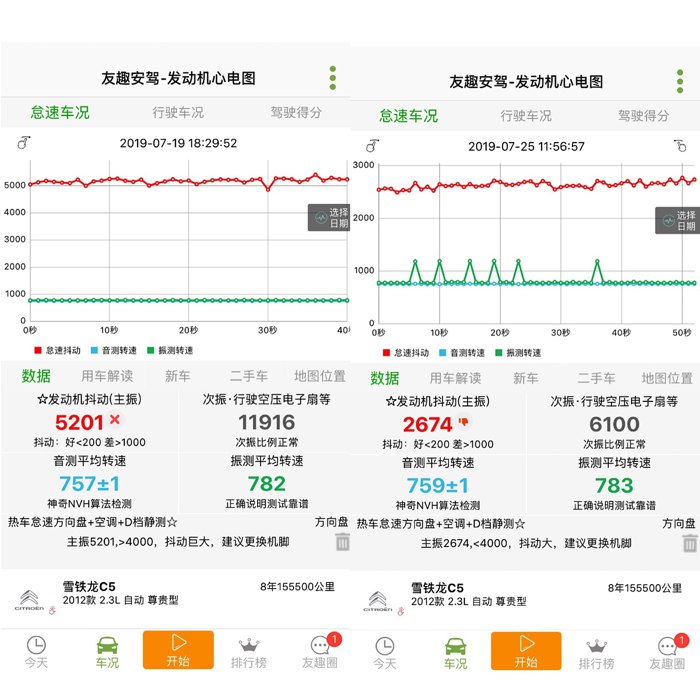Toggle 怠速抖动 legend in right chart
Screen dimensions: 700x698
[406, 353]
